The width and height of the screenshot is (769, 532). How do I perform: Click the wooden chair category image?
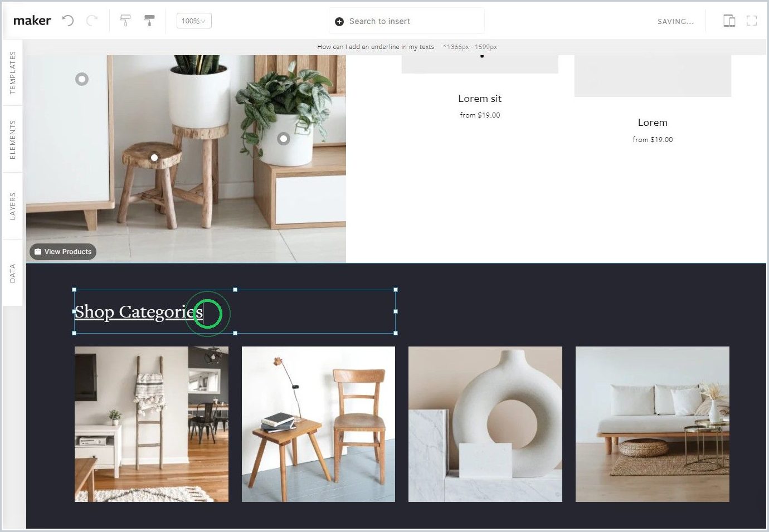click(318, 424)
